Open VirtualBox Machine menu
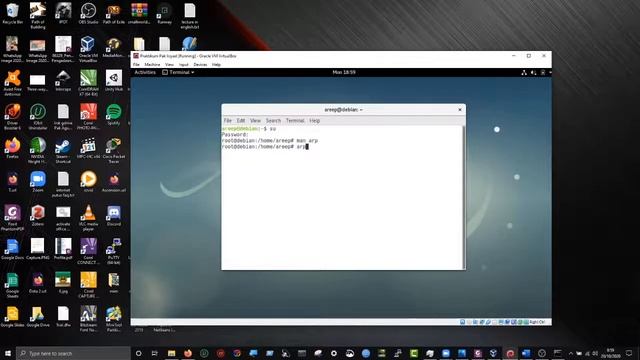The height and width of the screenshot is (360, 640). tap(152, 64)
